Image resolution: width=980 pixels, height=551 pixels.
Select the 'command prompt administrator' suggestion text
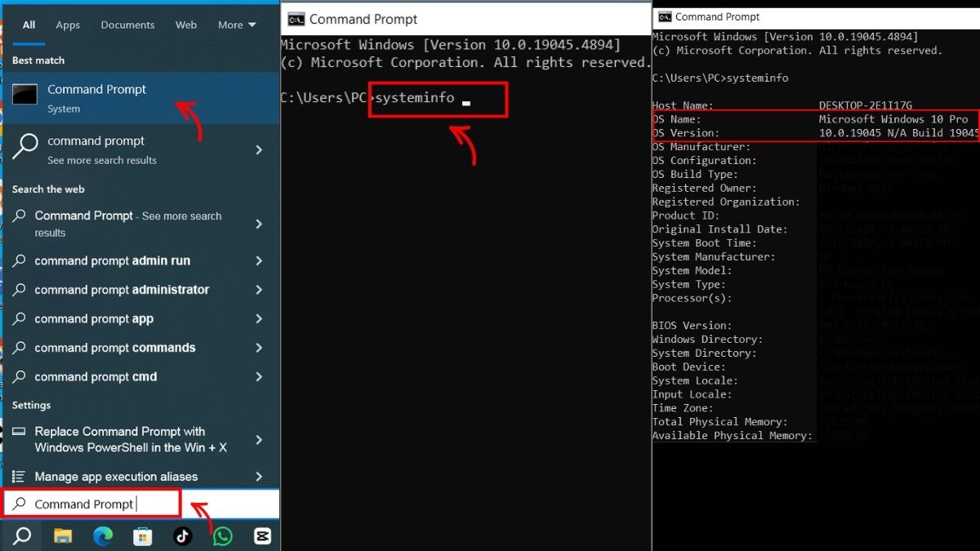(x=122, y=290)
